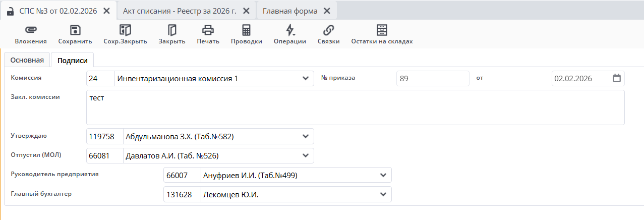This screenshot has height=220, width=644.
Task: Open the Отпустил (МОЛ) dropdown
Action: [x=305, y=155]
